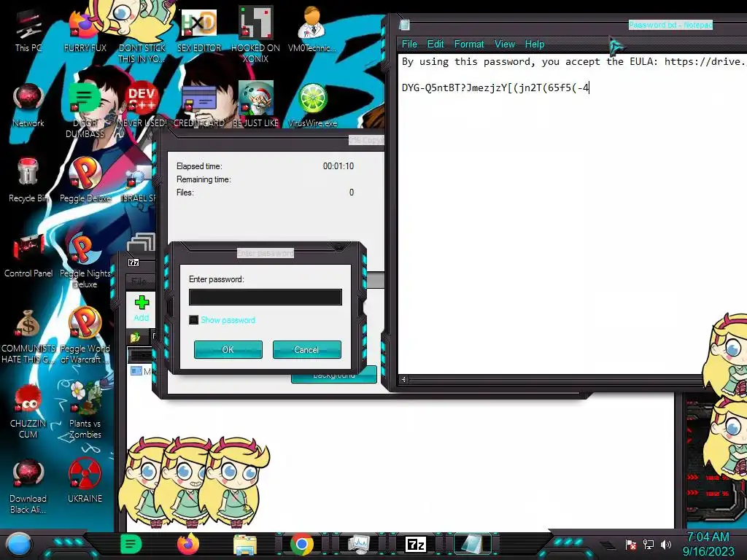The image size is (747, 560).
Task: Select the Control Panel desktop icon
Action: tap(28, 256)
